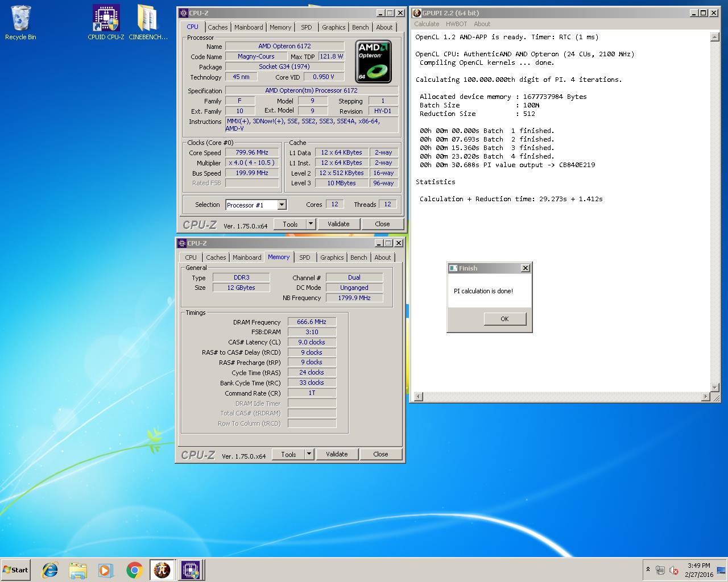This screenshot has height=582, width=728.
Task: Click GPUPI vertical scrollbar up arrow
Action: coord(715,37)
